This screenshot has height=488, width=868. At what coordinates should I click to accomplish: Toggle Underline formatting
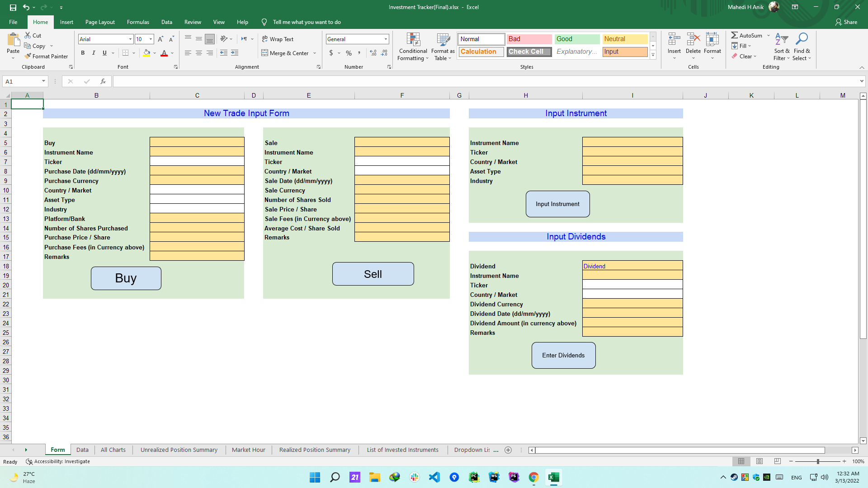point(104,53)
